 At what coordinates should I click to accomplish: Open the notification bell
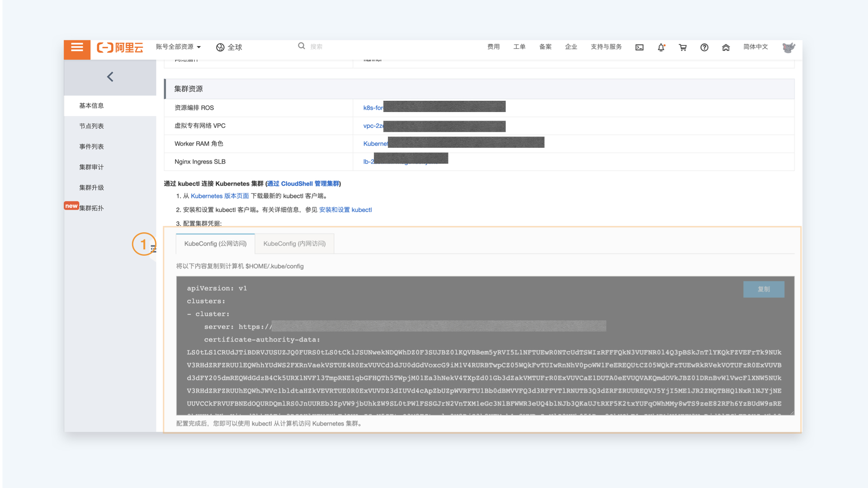click(661, 47)
